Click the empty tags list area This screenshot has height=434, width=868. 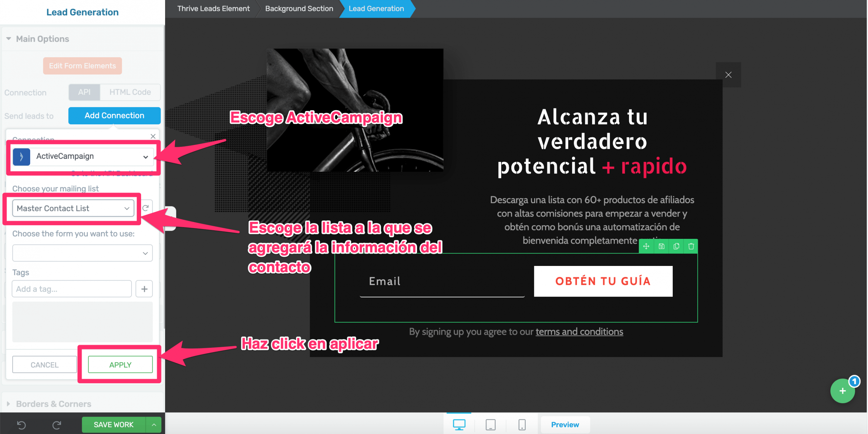pyautogui.click(x=82, y=322)
